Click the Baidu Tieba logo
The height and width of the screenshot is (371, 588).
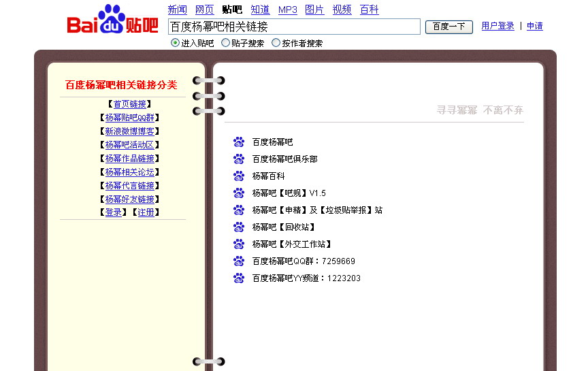point(112,20)
